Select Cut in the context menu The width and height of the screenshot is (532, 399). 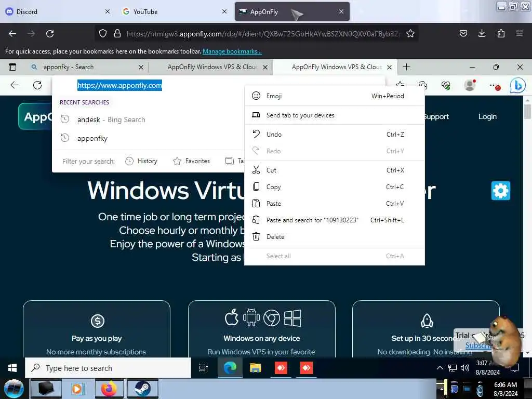[x=334, y=170]
